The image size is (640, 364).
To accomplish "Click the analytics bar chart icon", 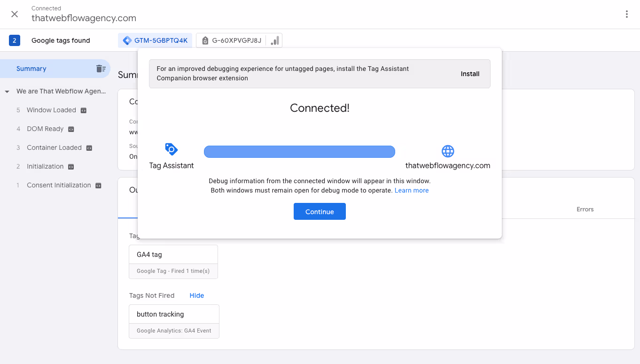I will pos(274,40).
